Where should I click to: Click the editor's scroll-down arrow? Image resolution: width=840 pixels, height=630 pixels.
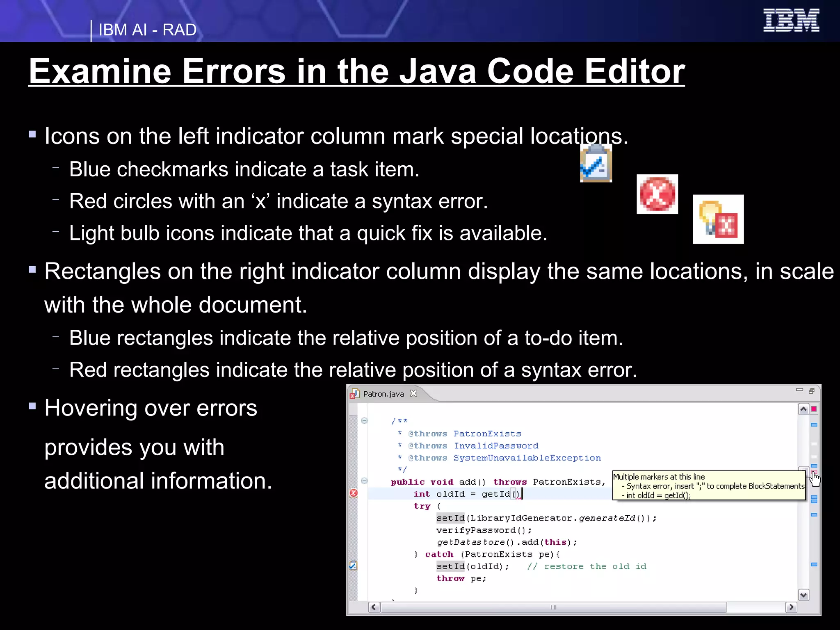tap(803, 595)
